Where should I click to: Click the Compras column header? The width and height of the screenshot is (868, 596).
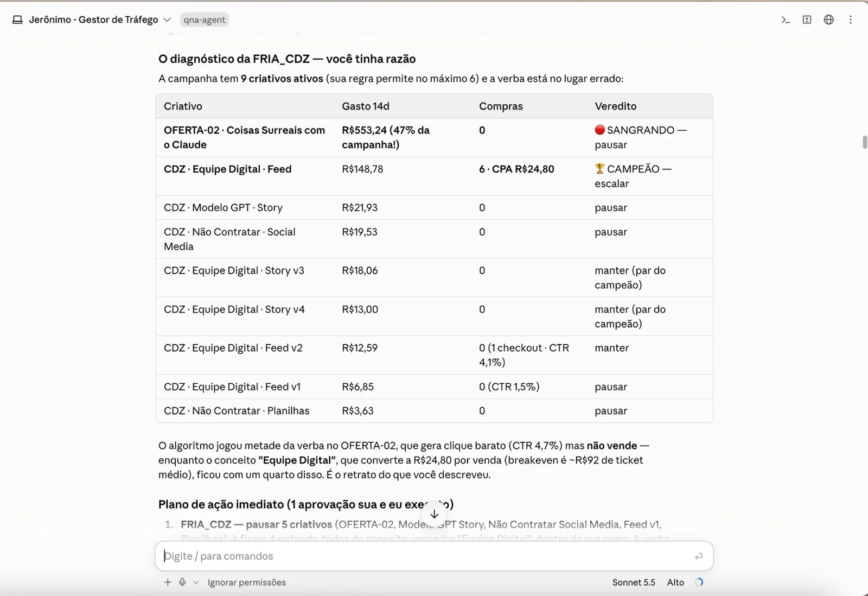(501, 106)
